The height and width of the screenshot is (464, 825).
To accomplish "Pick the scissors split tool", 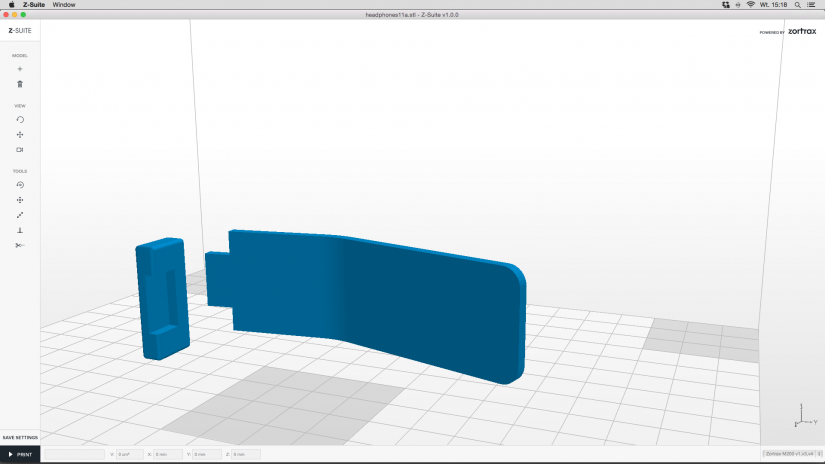I will pyautogui.click(x=20, y=245).
